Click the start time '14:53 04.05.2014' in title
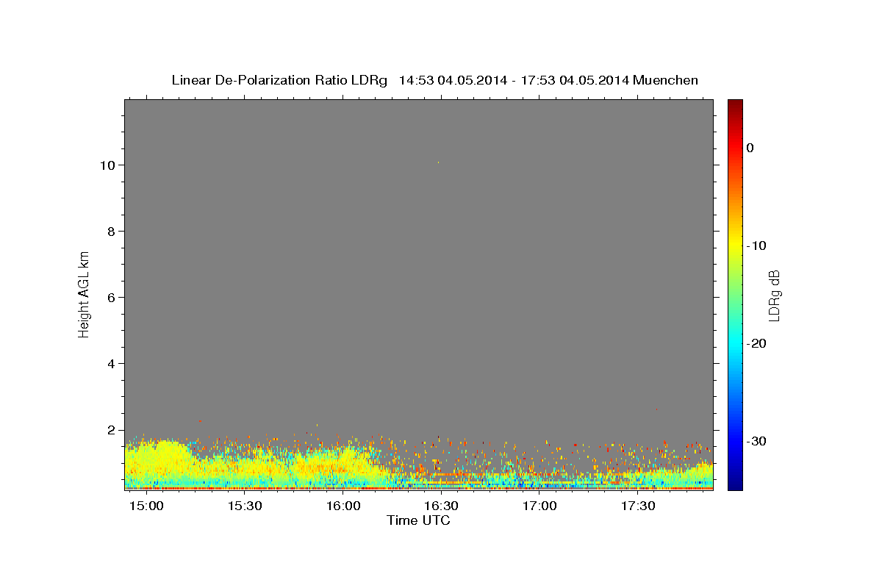This screenshot has height=588, width=882. (x=452, y=80)
